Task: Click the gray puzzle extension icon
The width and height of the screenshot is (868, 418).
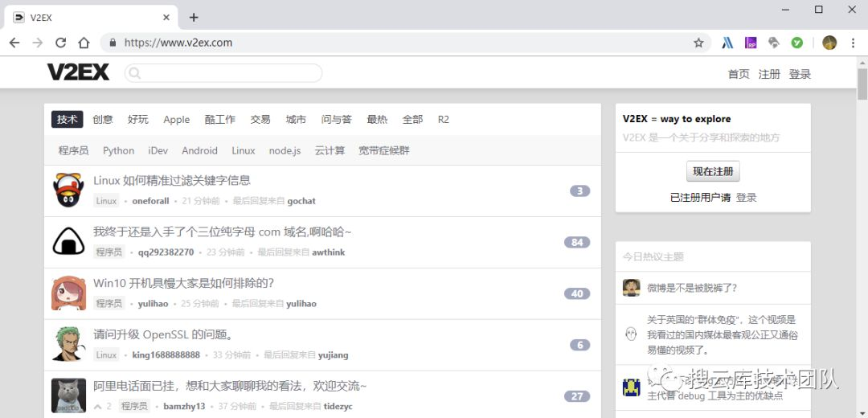Action: [774, 43]
